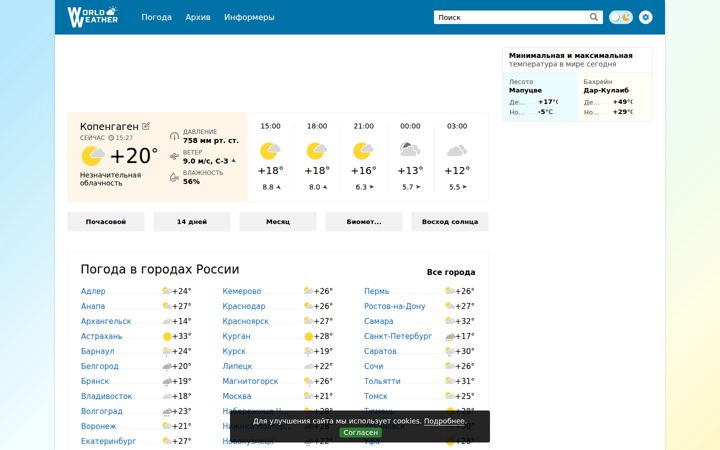
Task: Open weather for Кемерово
Action: (x=242, y=291)
